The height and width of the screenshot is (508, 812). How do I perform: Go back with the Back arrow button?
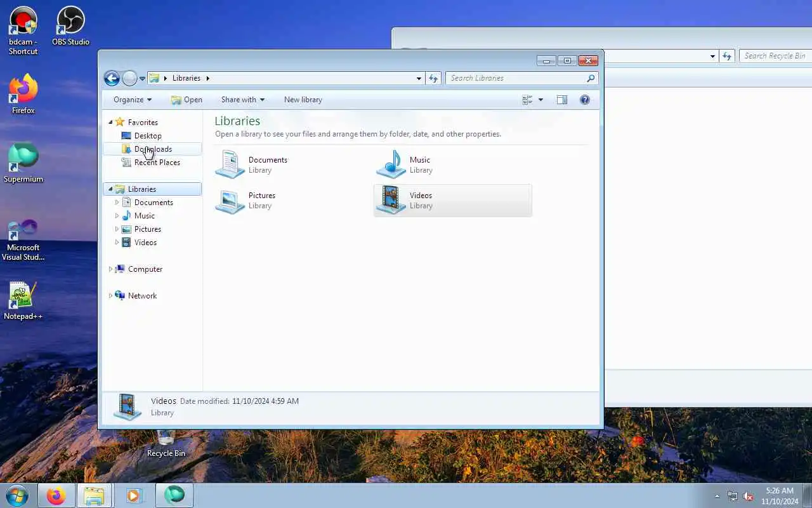(112, 78)
